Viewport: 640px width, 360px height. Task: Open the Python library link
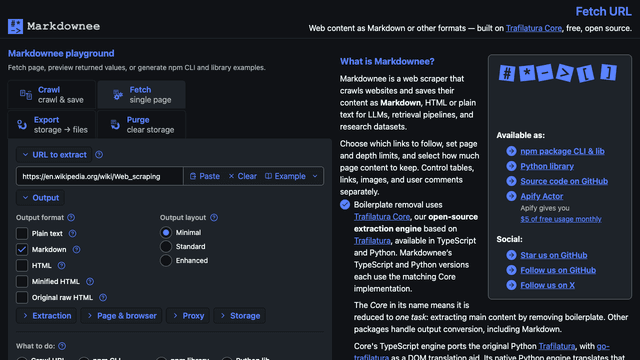click(x=547, y=166)
